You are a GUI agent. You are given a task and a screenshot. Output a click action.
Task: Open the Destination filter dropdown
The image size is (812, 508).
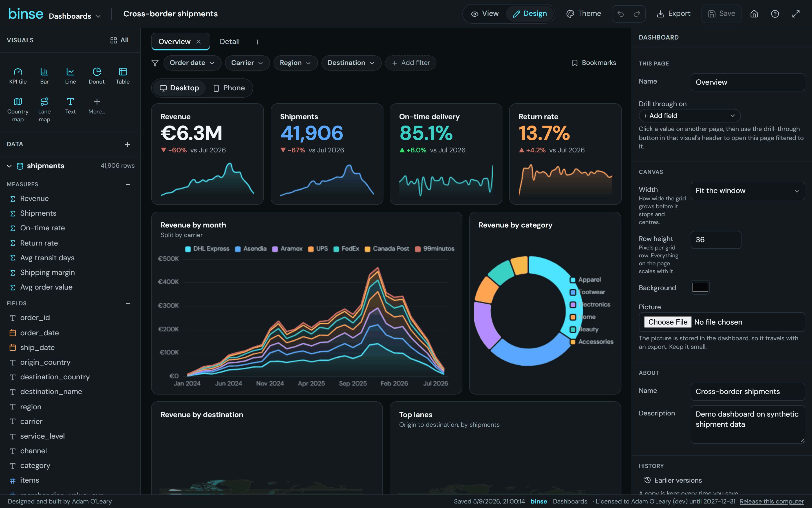[351, 63]
